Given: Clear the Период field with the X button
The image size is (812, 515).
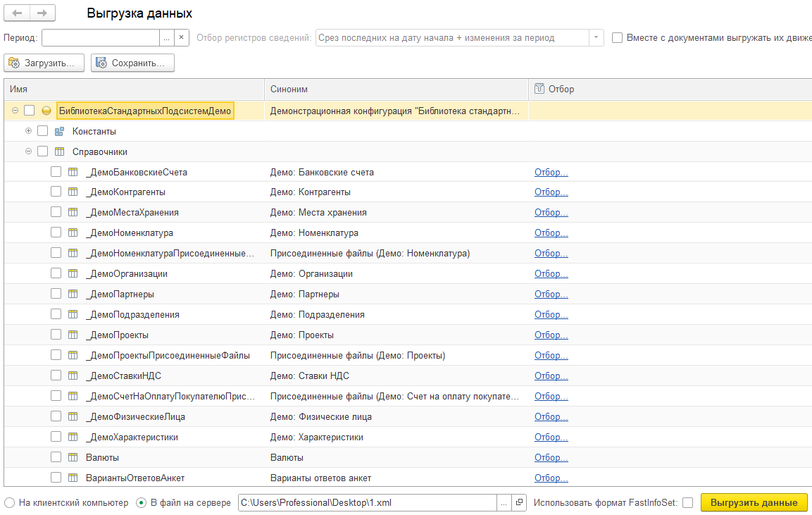Looking at the screenshot, I should coord(181,38).
